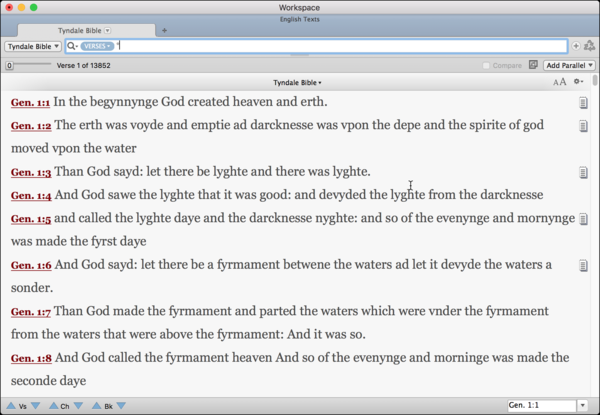Toggle the VERSES search mode pill
The height and width of the screenshot is (415, 600).
pyautogui.click(x=97, y=46)
